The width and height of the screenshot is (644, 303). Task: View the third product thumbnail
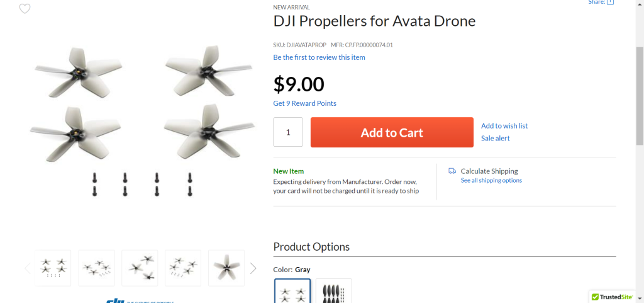[140, 268]
